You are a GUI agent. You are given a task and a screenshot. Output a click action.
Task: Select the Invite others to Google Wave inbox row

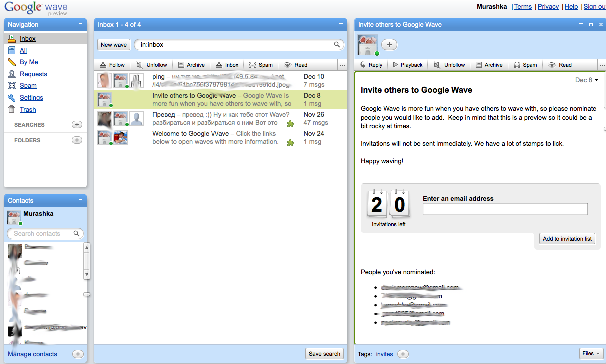pyautogui.click(x=220, y=100)
